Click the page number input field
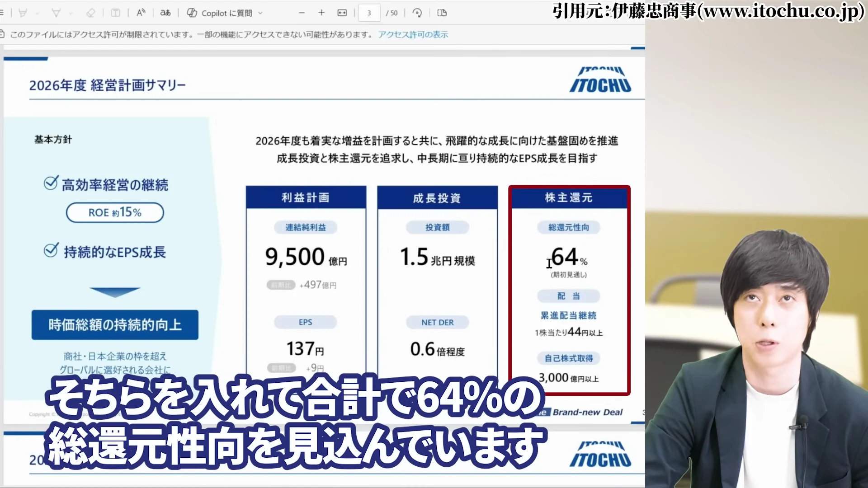 click(369, 13)
